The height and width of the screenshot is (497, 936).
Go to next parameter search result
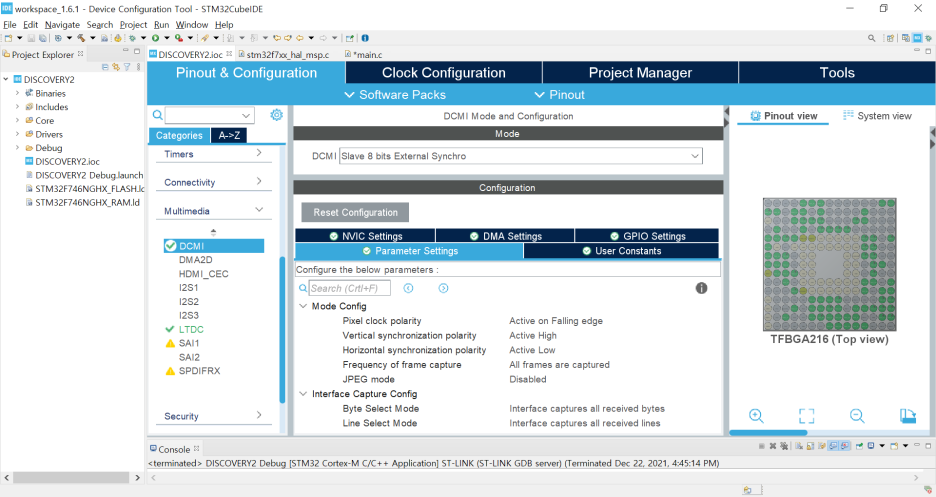pyautogui.click(x=444, y=288)
